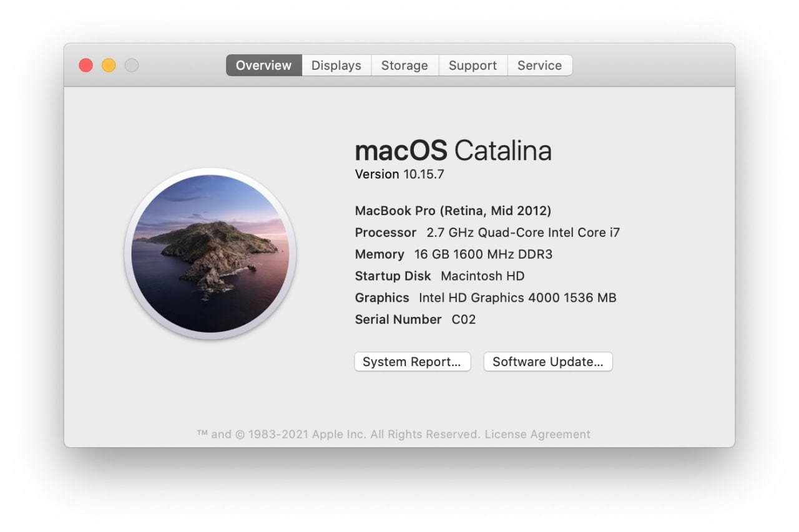Click the macOS Catalina island image
This screenshot has height=532, width=799.
(x=210, y=253)
